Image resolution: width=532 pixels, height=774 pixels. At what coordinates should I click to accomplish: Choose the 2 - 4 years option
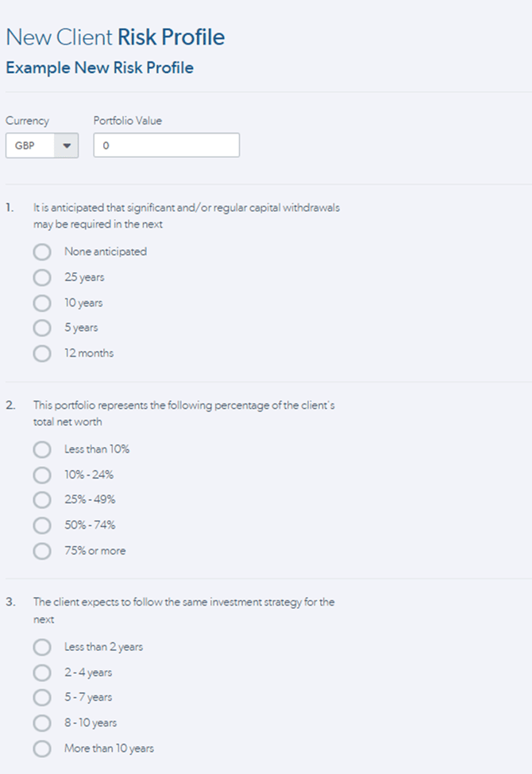click(x=42, y=673)
